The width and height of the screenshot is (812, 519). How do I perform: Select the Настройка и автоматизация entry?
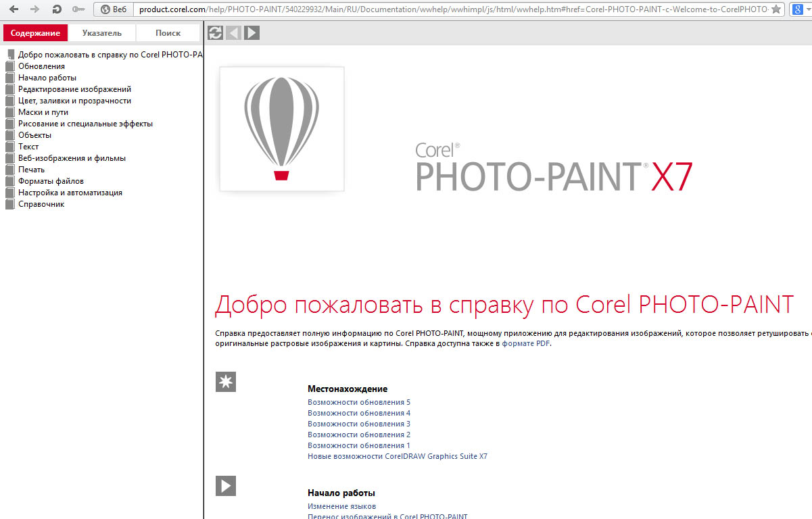(x=70, y=193)
